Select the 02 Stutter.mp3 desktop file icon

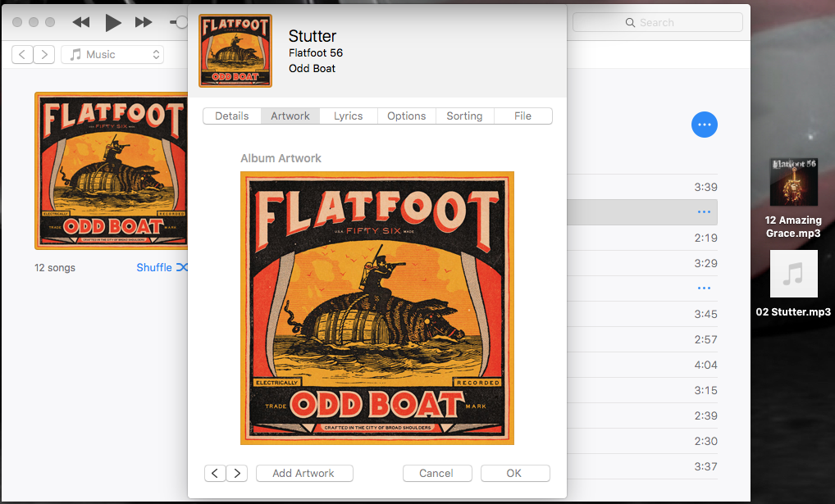pyautogui.click(x=793, y=274)
